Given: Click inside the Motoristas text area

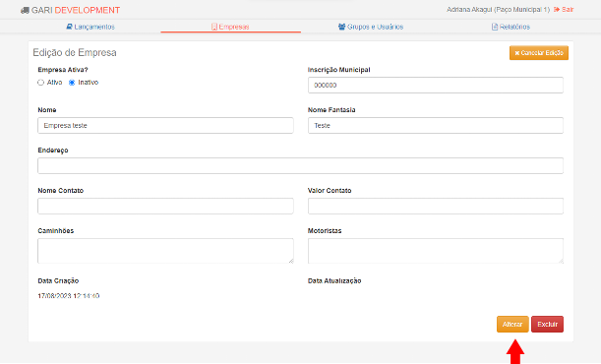Looking at the screenshot, I should [x=436, y=251].
